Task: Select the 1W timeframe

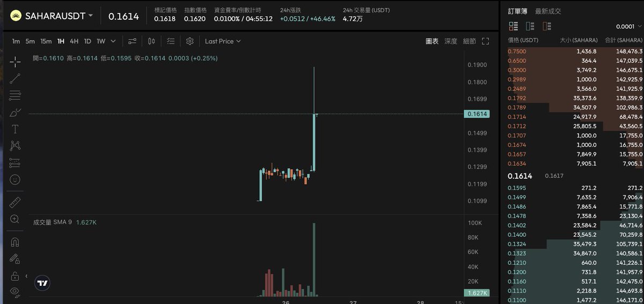Action: click(x=101, y=41)
